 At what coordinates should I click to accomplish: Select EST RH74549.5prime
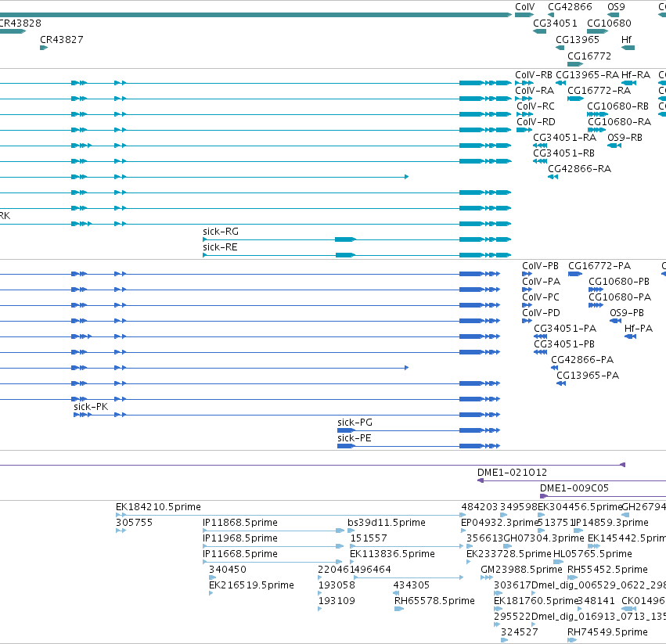pyautogui.click(x=607, y=632)
